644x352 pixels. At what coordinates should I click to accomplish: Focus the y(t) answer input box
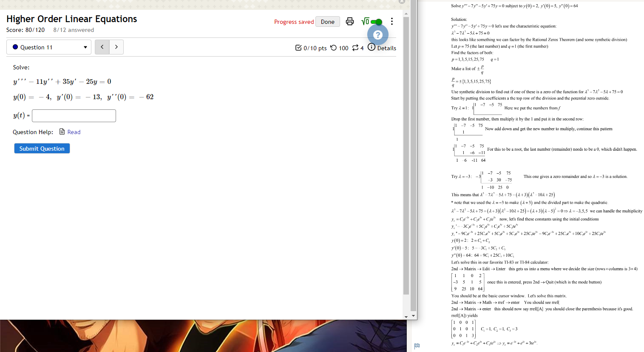click(x=74, y=116)
